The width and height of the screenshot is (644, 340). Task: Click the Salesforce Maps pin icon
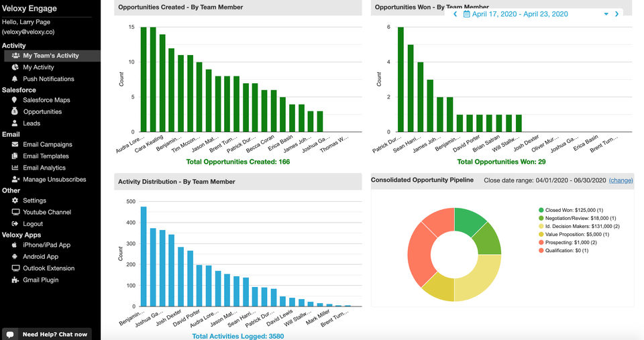(14, 100)
